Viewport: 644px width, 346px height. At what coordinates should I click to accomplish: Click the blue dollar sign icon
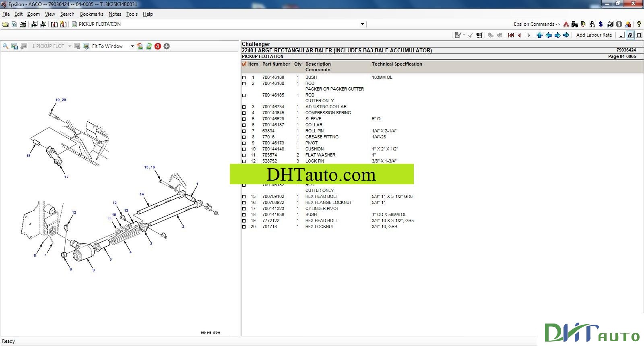click(x=601, y=24)
